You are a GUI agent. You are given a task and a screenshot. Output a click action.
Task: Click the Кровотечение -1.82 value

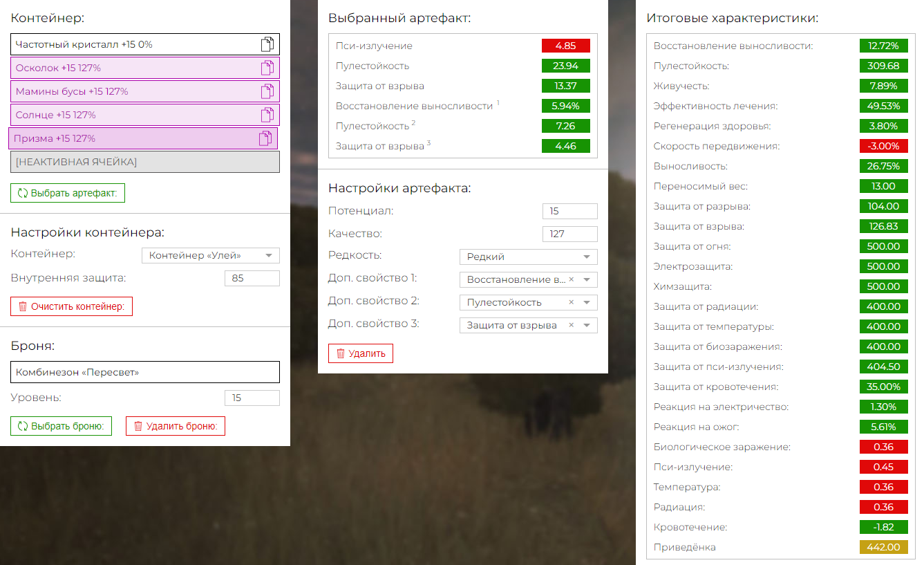pyautogui.click(x=884, y=528)
